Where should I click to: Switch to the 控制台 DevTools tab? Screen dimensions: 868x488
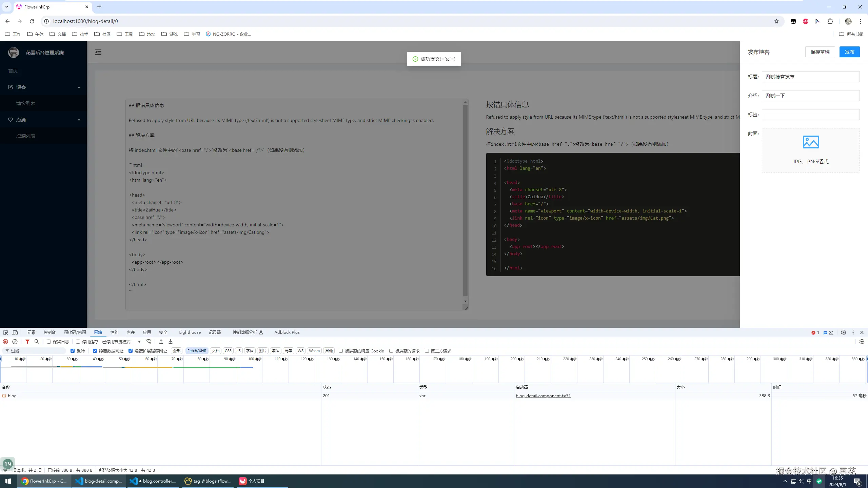[x=50, y=332]
